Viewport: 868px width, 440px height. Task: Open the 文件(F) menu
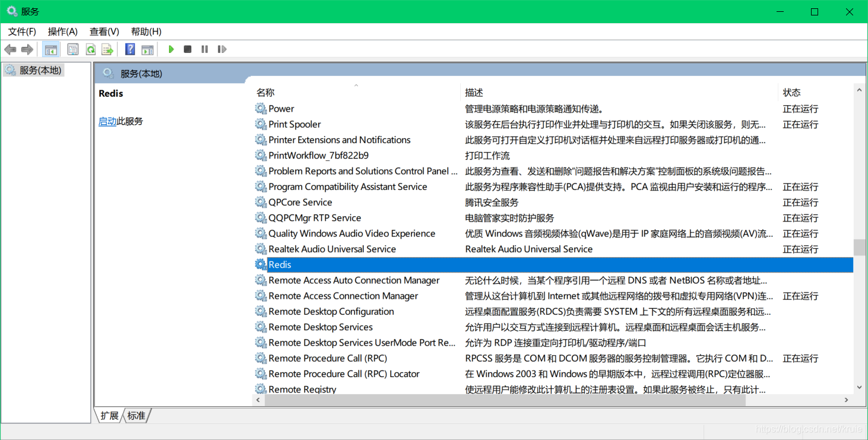click(22, 31)
